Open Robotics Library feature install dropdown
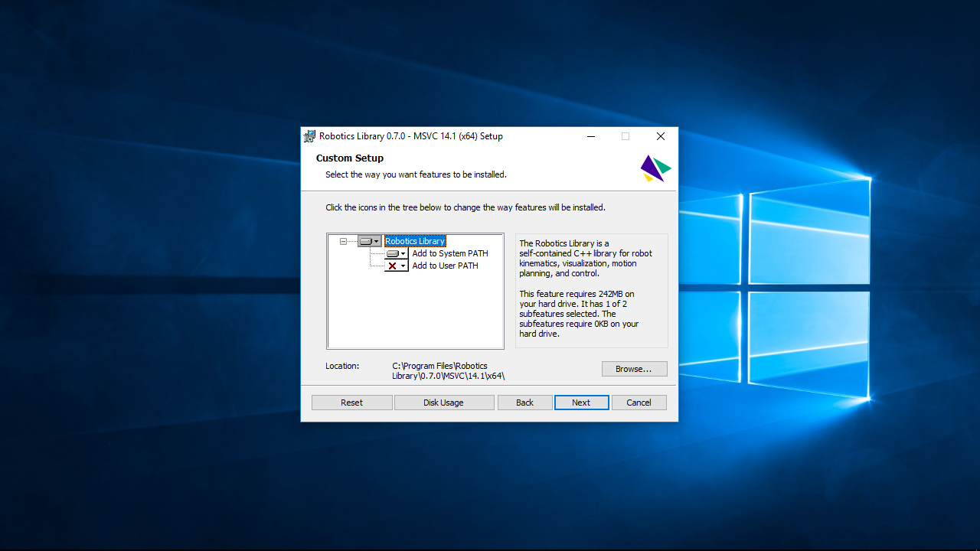 pyautogui.click(x=369, y=241)
